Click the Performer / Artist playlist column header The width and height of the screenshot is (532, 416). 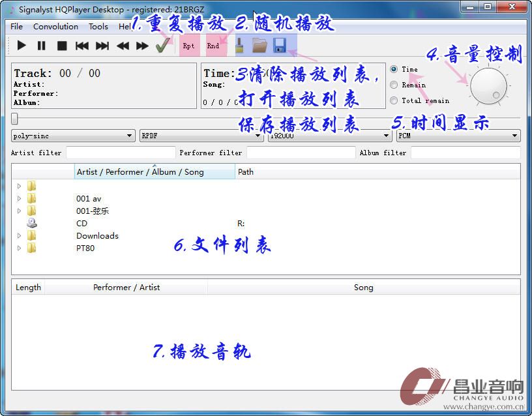click(x=126, y=288)
